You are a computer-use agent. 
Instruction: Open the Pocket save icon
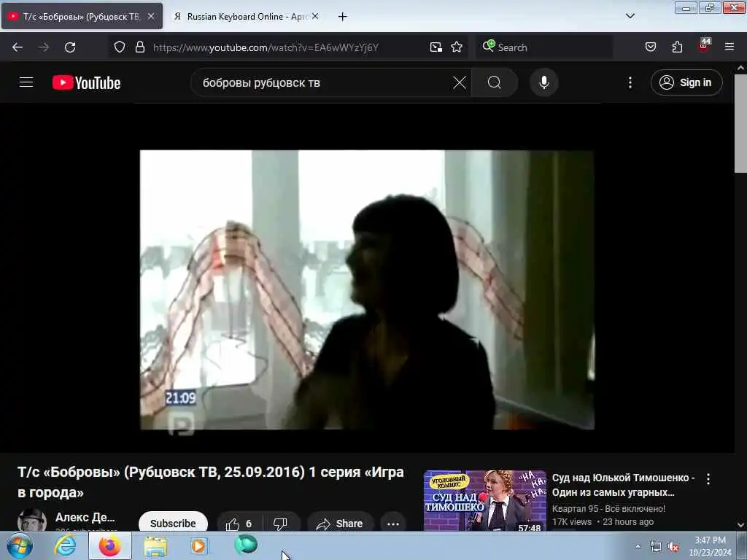click(x=650, y=47)
